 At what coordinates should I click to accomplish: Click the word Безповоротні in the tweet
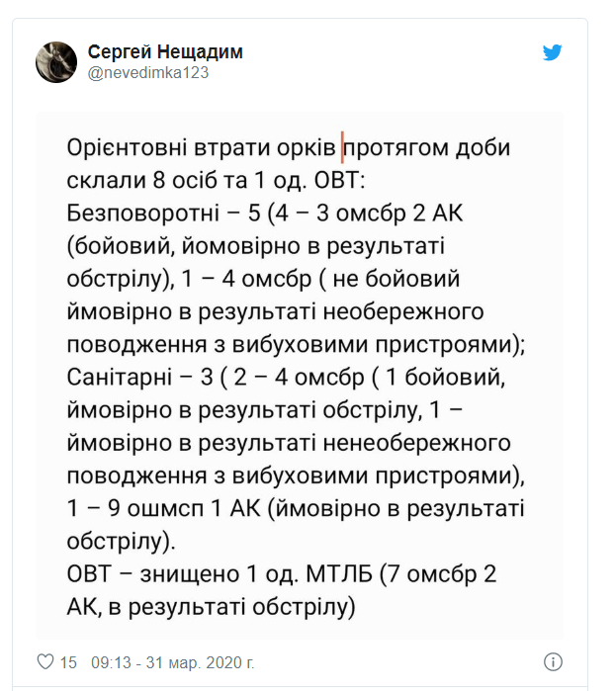coord(142,214)
